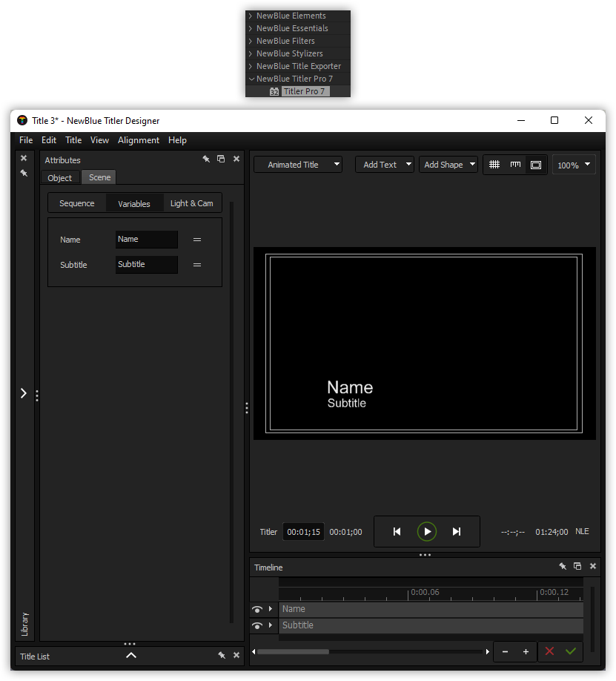Collapse the NewBlue Titler Pro 7 folder
This screenshot has width=616, height=681.
point(251,79)
